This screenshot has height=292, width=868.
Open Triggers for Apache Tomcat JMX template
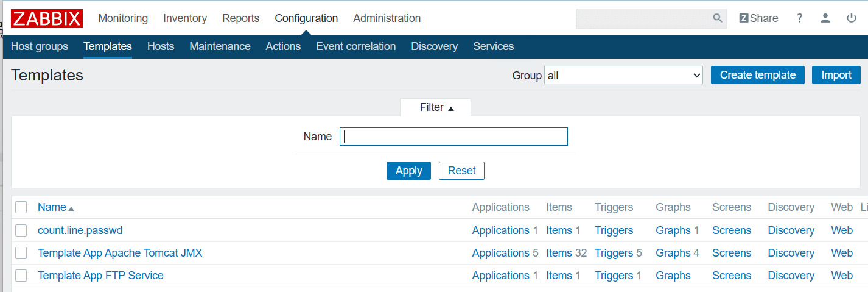(x=614, y=253)
